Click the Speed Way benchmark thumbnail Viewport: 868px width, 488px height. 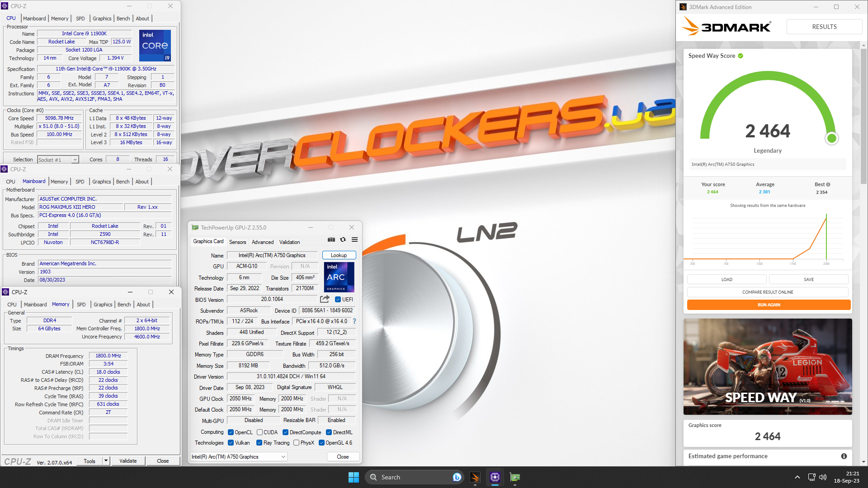pos(767,366)
